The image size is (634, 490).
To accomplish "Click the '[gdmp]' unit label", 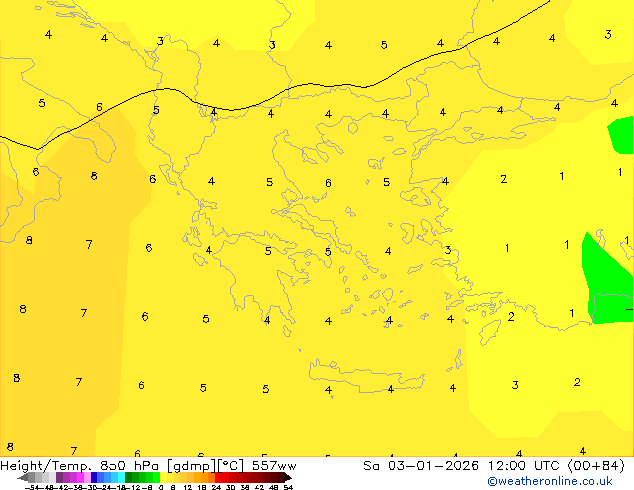I will point(192,466).
